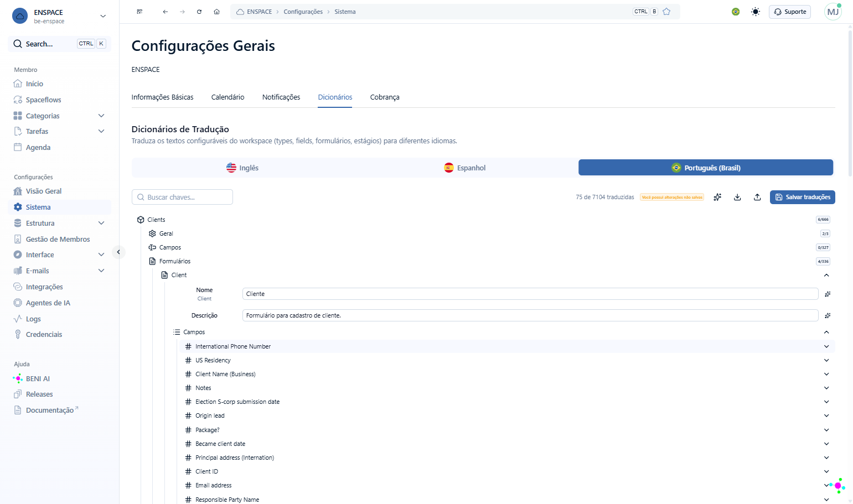Open the MJ user avatar menu

tap(833, 12)
